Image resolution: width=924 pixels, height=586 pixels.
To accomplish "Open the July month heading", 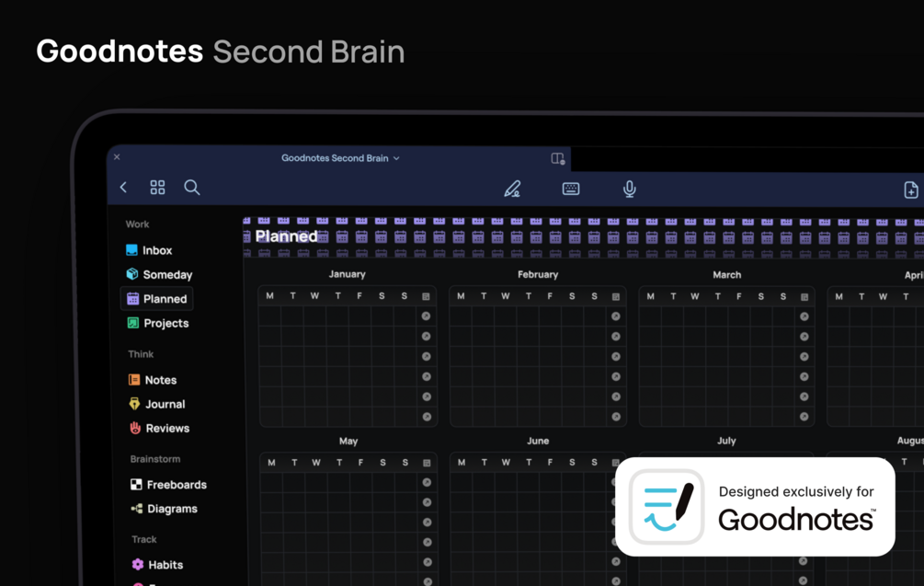I will coord(726,441).
